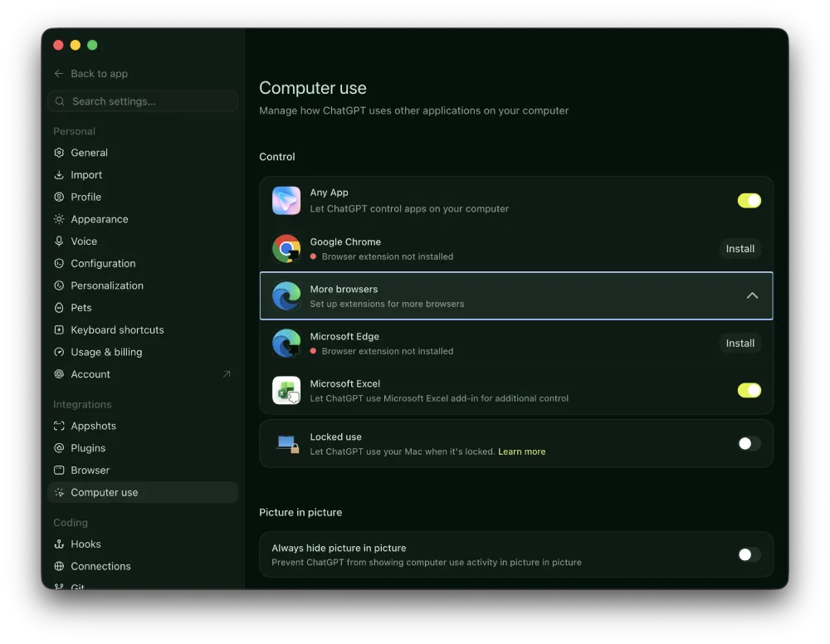The height and width of the screenshot is (644, 830).
Task: Click the General gear icon in sidebar
Action: click(x=59, y=153)
